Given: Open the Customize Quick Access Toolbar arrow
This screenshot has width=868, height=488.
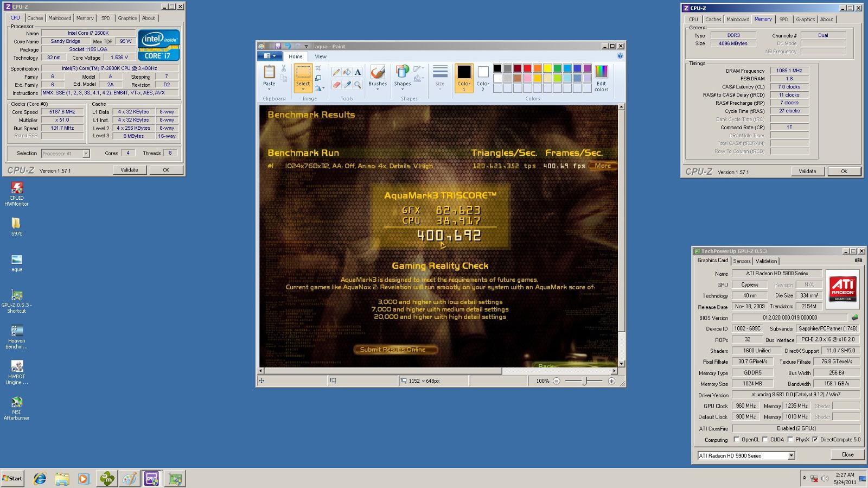Looking at the screenshot, I should coord(306,46).
